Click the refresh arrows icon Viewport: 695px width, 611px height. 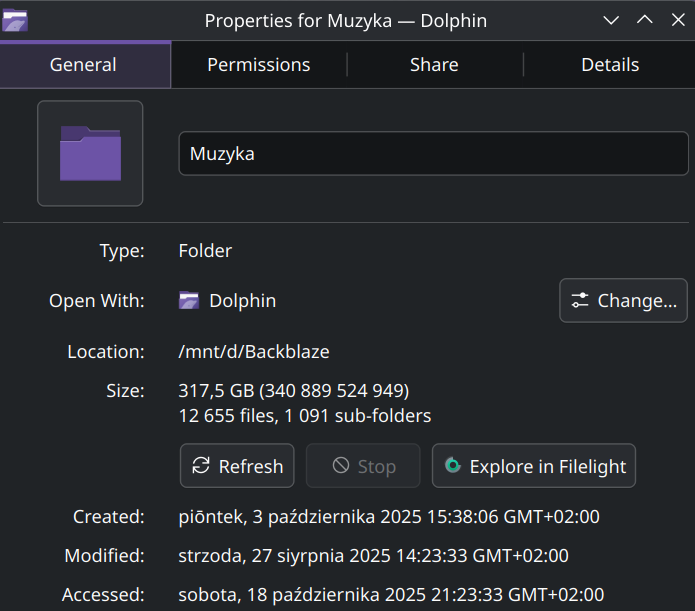coord(201,466)
